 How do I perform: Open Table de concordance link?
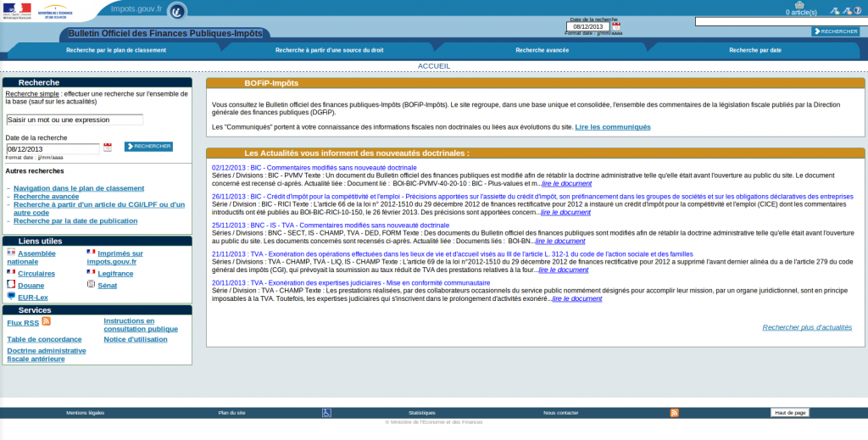(x=44, y=339)
